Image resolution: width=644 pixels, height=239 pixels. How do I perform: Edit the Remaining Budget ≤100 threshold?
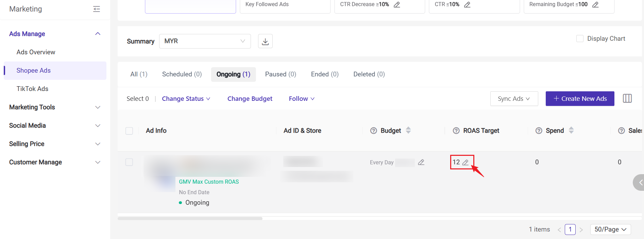[x=595, y=5]
